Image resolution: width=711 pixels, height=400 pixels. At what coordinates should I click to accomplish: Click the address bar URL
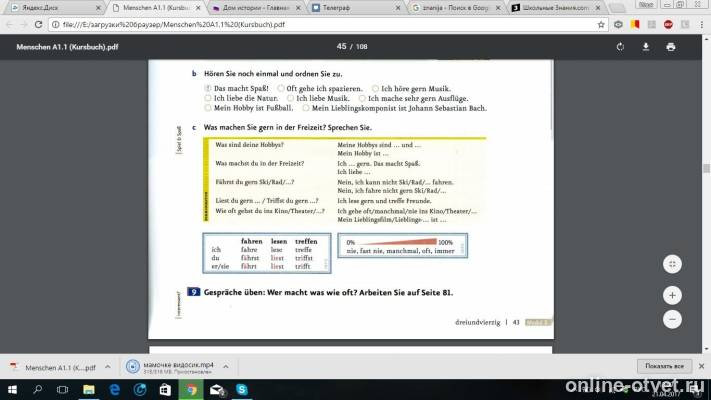tap(174, 24)
